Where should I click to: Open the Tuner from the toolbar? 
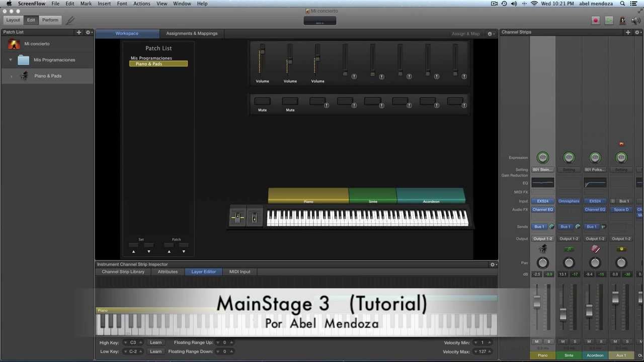[x=623, y=21]
